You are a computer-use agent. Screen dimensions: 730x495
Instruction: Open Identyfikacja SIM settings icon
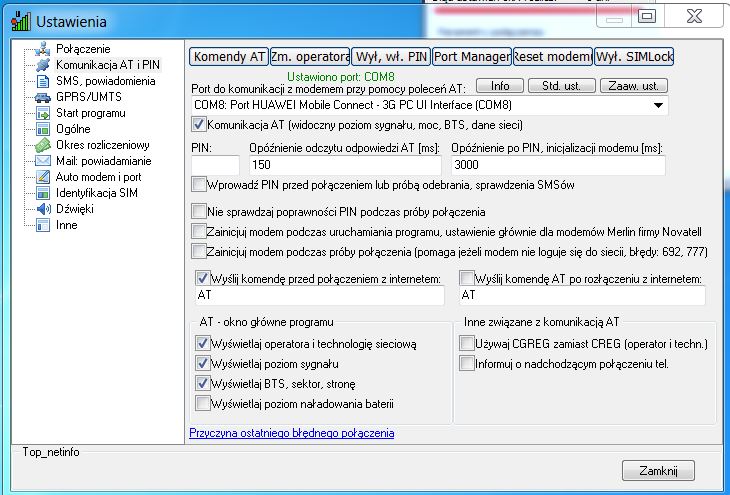tap(42, 193)
